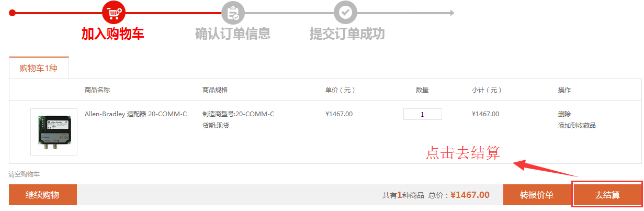Open the Allen-Bradley 适配器 20-COMM-C product link

pyautogui.click(x=135, y=114)
